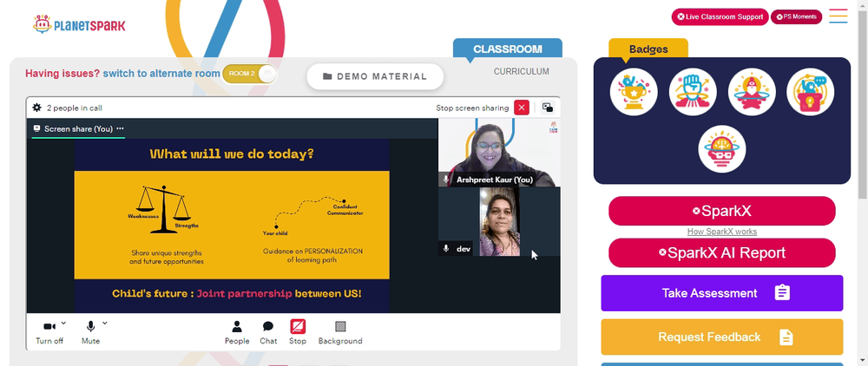Toggle the picture-in-picture layout icon
868x366 pixels.
coord(547,108)
